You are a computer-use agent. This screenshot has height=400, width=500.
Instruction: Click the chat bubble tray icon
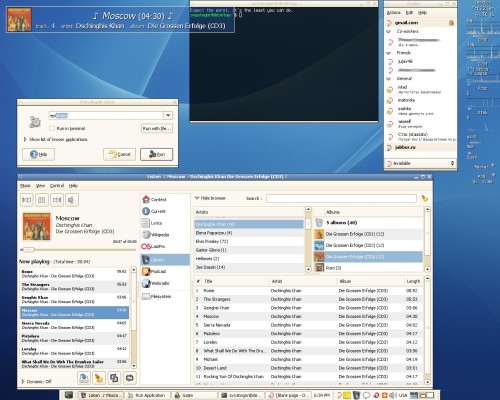[366, 395]
